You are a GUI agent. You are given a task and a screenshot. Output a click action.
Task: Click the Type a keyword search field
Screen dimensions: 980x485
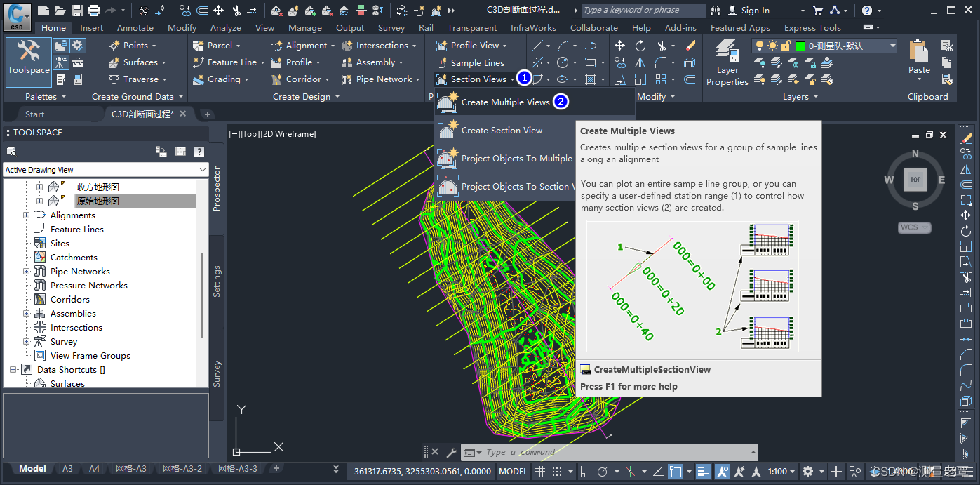(x=643, y=11)
